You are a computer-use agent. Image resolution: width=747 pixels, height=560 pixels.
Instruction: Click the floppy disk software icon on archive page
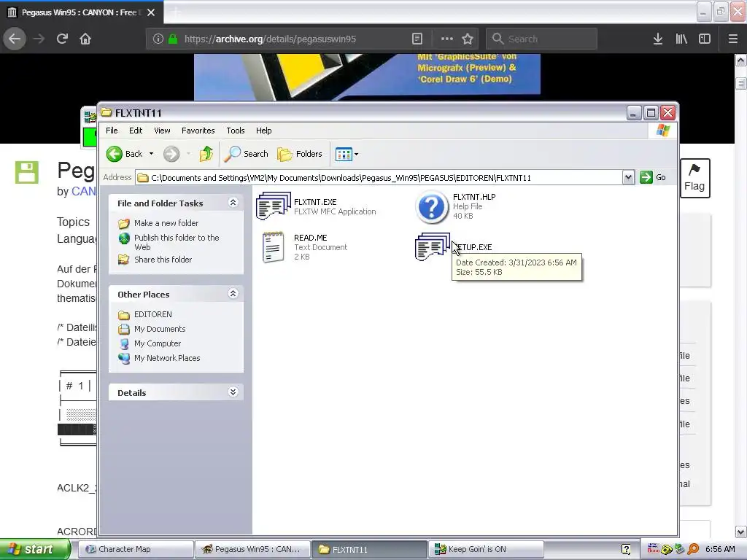(x=27, y=172)
